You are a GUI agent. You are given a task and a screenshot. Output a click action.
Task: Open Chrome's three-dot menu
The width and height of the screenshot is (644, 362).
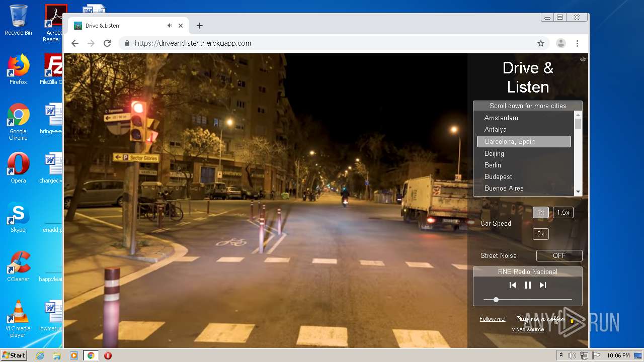click(x=577, y=43)
